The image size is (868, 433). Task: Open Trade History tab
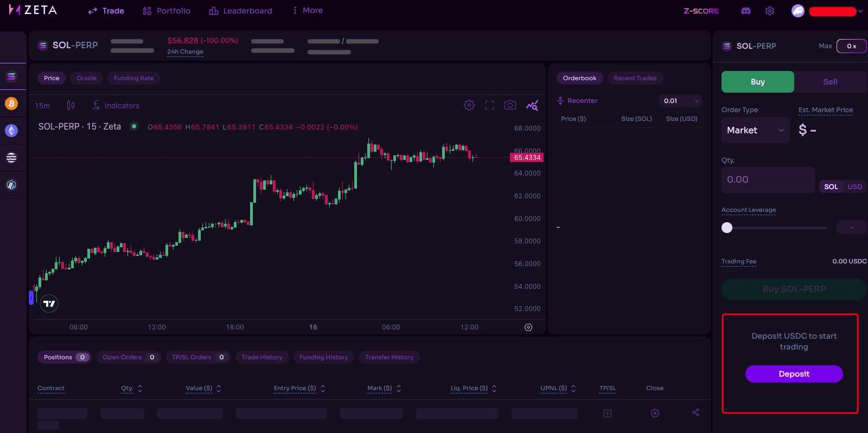coord(262,357)
